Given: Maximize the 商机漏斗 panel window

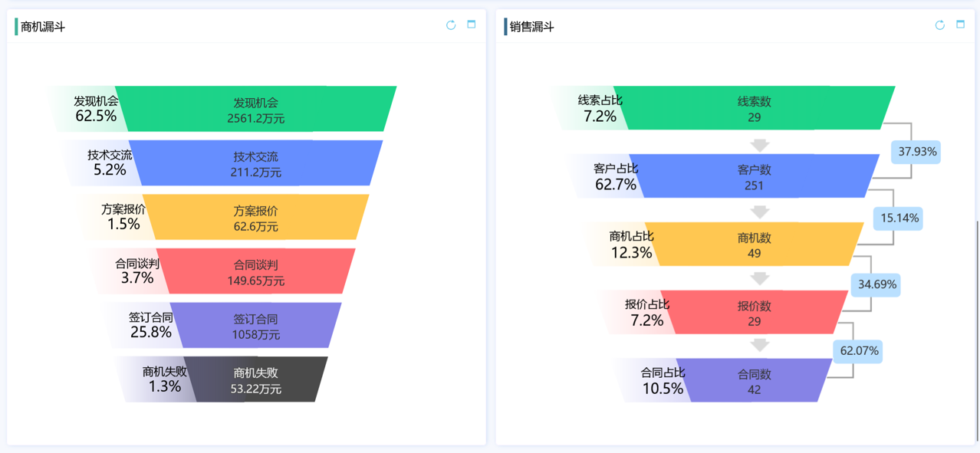Looking at the screenshot, I should click(472, 25).
